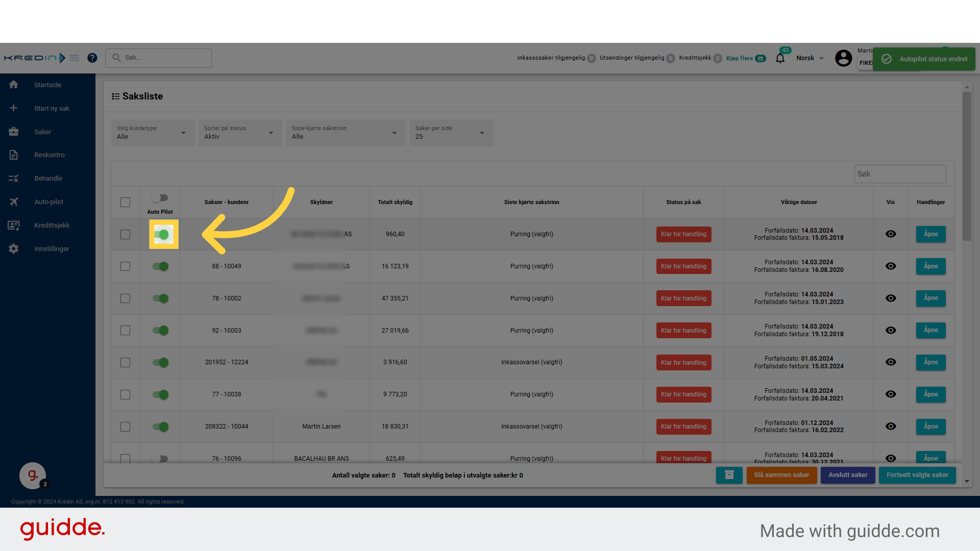Click the Slå sammen saker button
980x551 pixels.
(x=781, y=475)
